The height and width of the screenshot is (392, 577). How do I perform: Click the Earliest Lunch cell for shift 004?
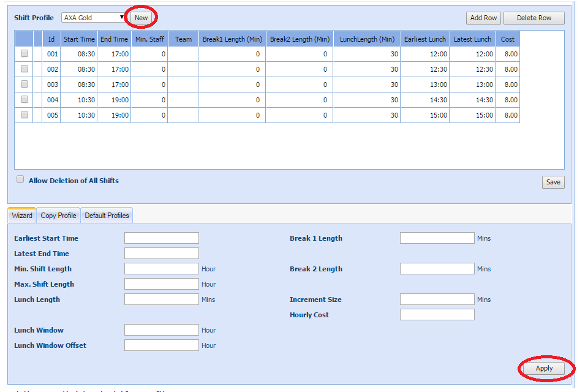tap(424, 100)
